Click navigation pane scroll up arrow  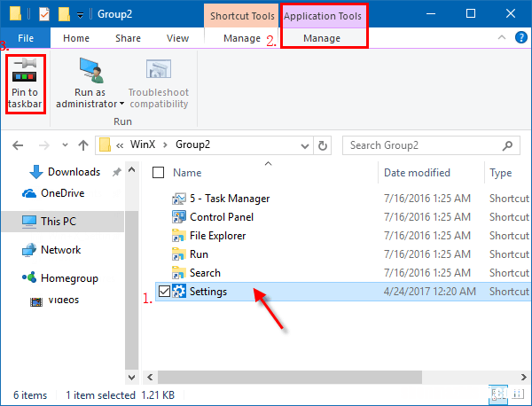click(131, 170)
